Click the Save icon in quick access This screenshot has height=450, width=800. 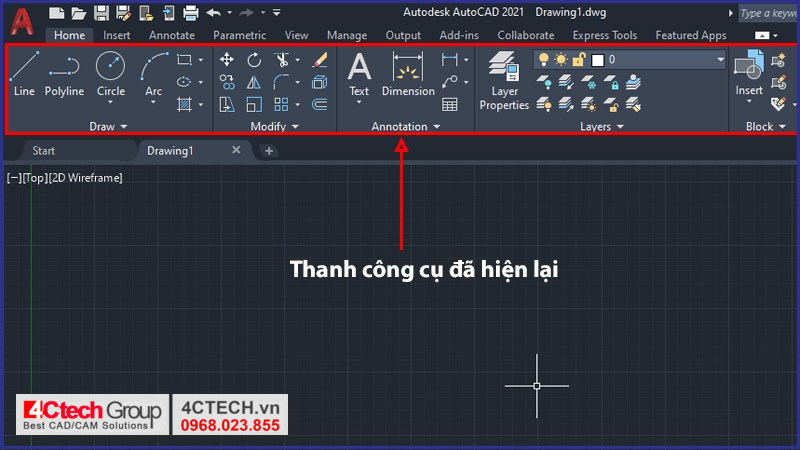(x=101, y=13)
